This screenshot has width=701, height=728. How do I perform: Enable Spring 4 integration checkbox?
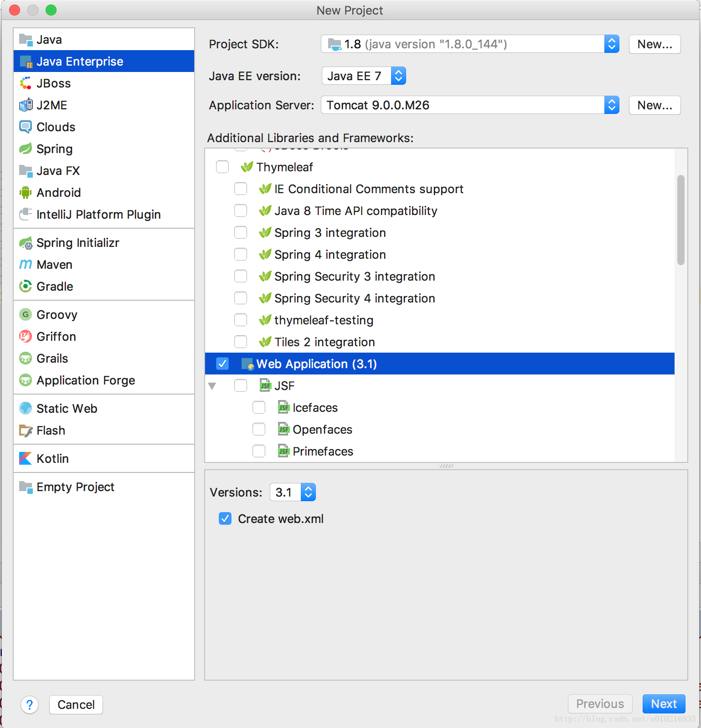pyautogui.click(x=241, y=255)
